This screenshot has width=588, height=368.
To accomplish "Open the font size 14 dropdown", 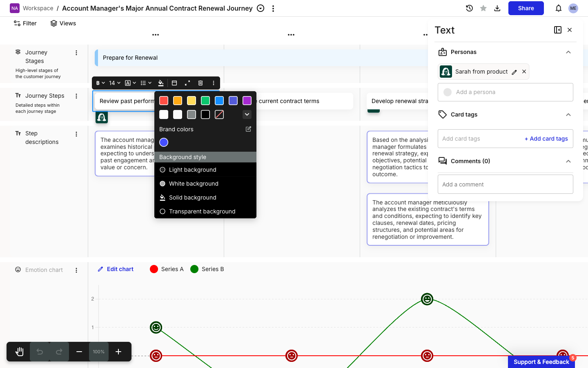I will coord(115,83).
